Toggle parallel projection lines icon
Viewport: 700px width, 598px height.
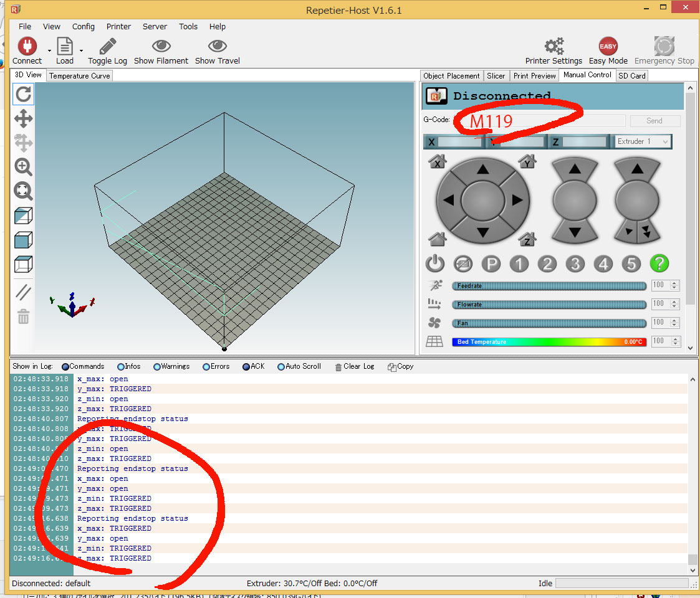(23, 292)
